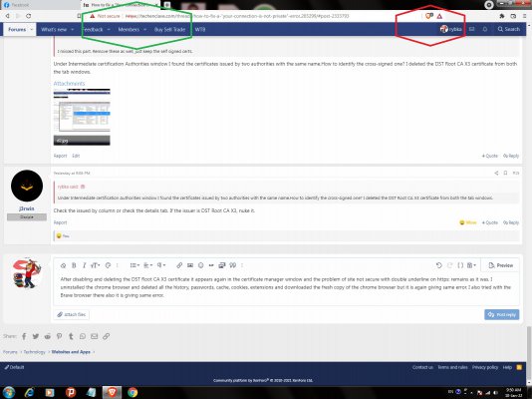Expand the Forums dropdown arrow

click(x=32, y=30)
